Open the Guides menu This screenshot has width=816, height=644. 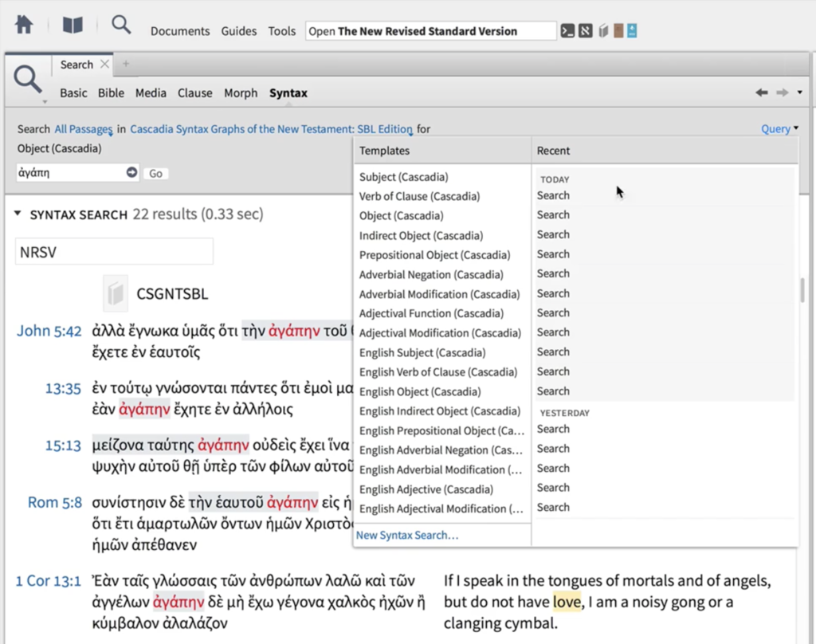239,31
